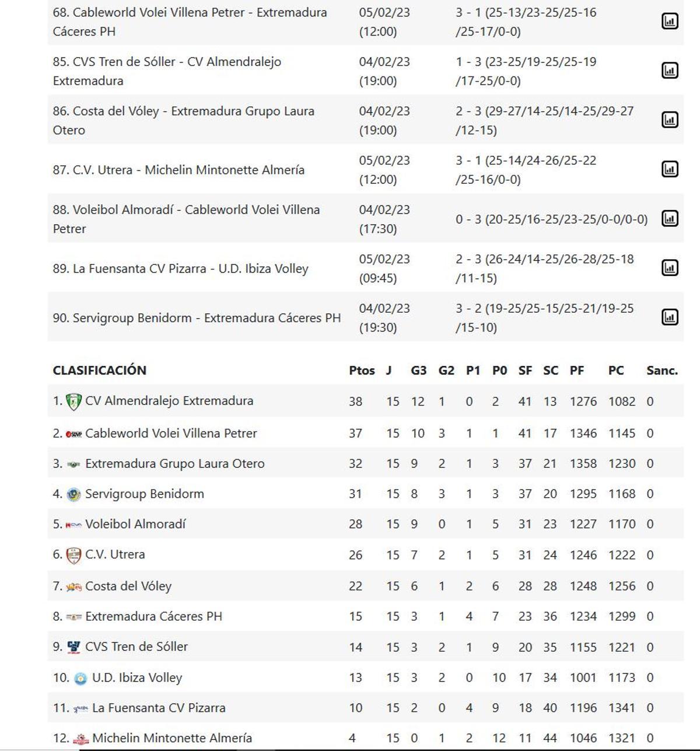Screen dimensions: 700x751
Task: Click the Sanc. column header
Action: click(663, 370)
